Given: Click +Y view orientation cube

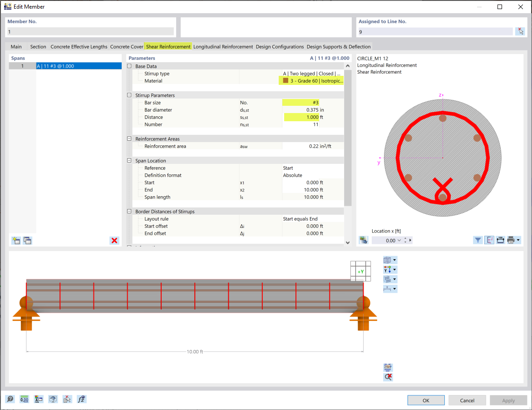Looking at the screenshot, I should pos(361,271).
